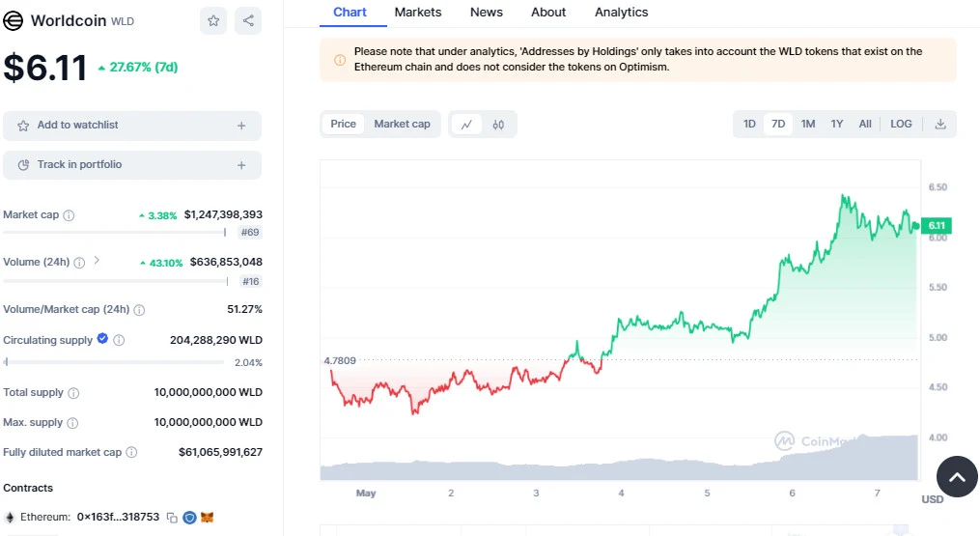Copy Ethereum contract address
Image resolution: width=980 pixels, height=536 pixels.
coord(172,518)
